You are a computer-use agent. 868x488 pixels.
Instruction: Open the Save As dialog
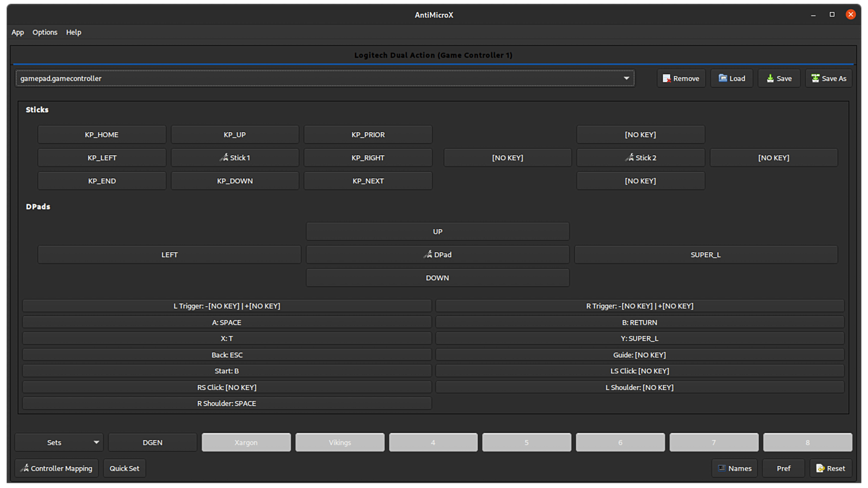(x=828, y=78)
